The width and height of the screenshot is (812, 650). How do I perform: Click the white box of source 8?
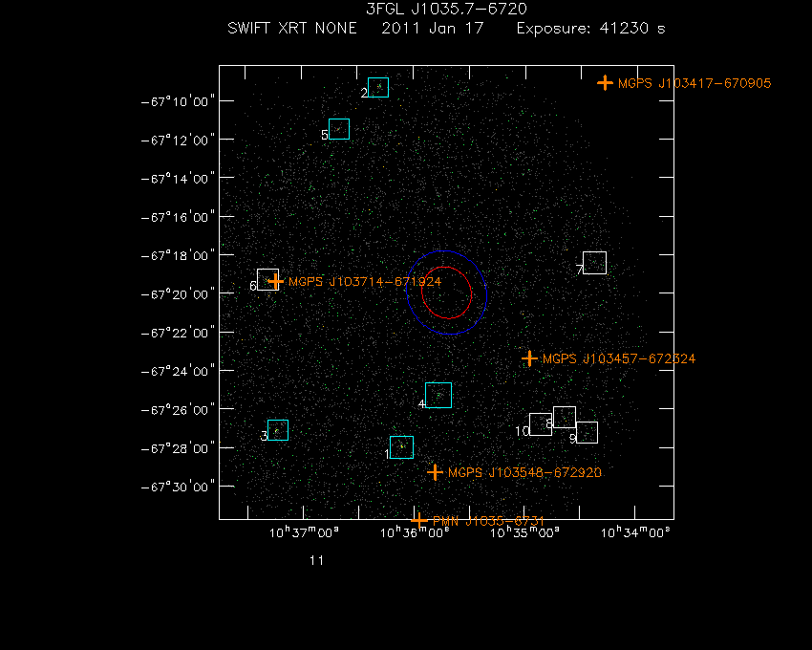tap(565, 418)
